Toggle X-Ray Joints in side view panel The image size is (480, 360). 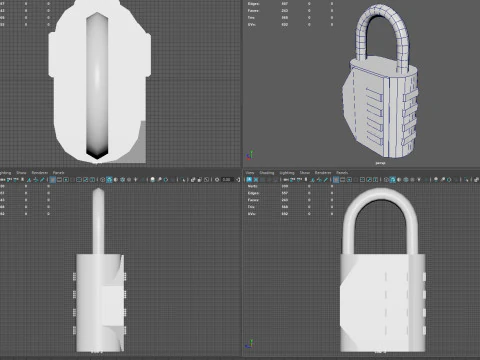click(x=206, y=179)
